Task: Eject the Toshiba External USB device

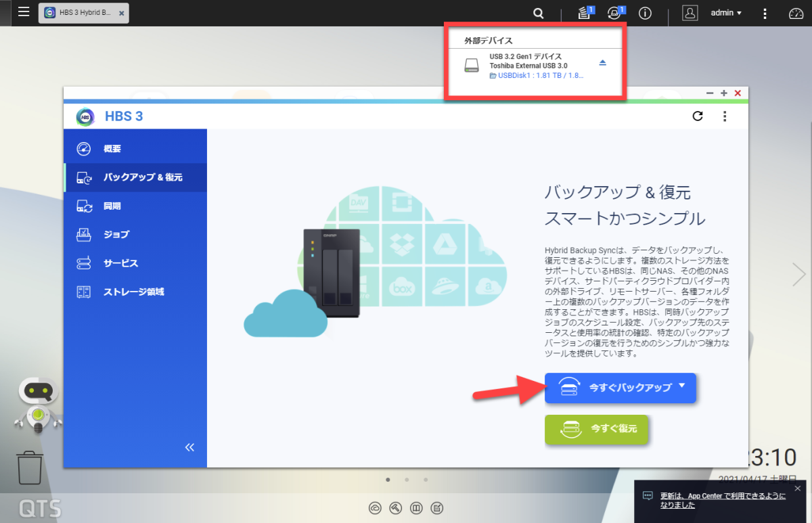Action: click(603, 63)
